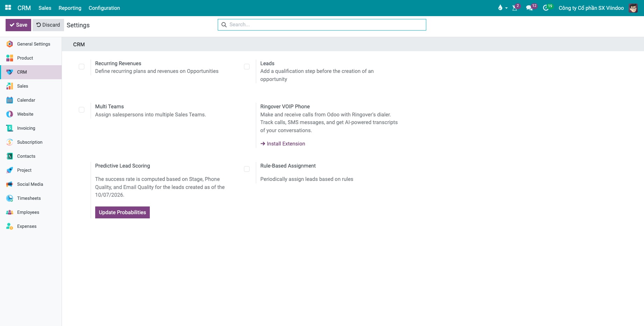This screenshot has width=644, height=326.
Task: Open Contacts settings section
Action: click(x=31, y=156)
